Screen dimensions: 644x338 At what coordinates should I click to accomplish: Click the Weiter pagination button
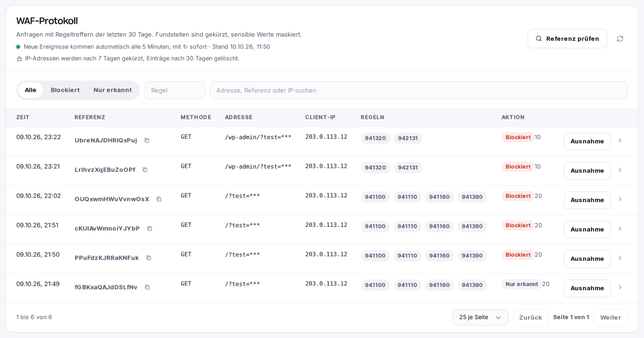point(610,318)
